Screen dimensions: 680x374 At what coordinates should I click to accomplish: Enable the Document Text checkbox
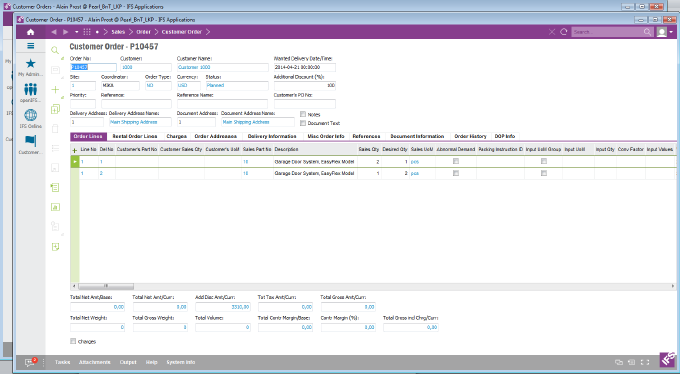point(303,123)
